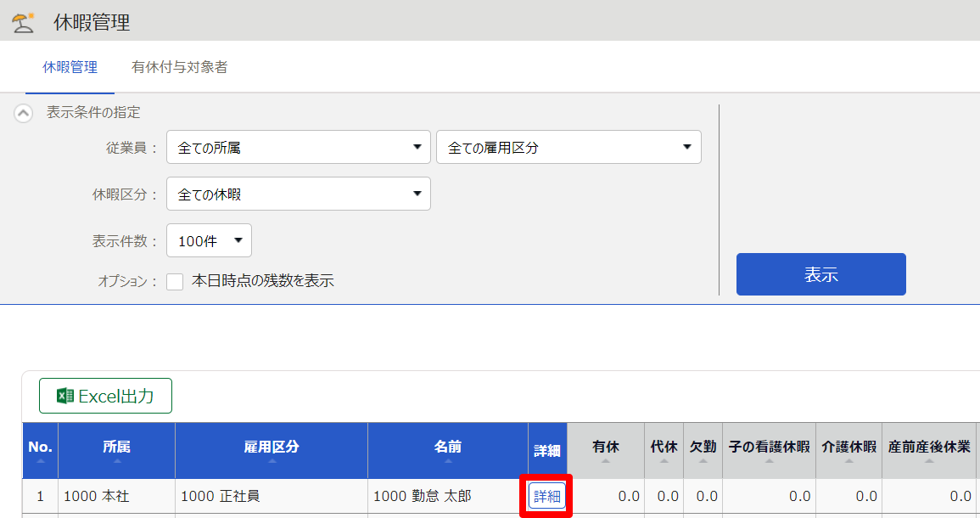Image resolution: width=980 pixels, height=518 pixels.
Task: Collapse the 表示条件の指定 section
Action: pyautogui.click(x=23, y=113)
